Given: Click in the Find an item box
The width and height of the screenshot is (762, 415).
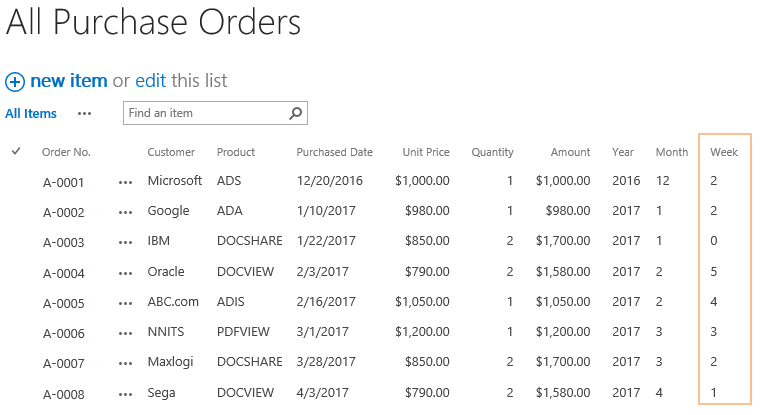Looking at the screenshot, I should [x=207, y=113].
